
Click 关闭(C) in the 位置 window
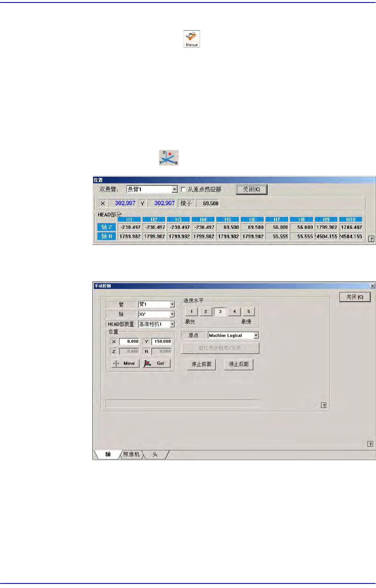click(x=252, y=190)
